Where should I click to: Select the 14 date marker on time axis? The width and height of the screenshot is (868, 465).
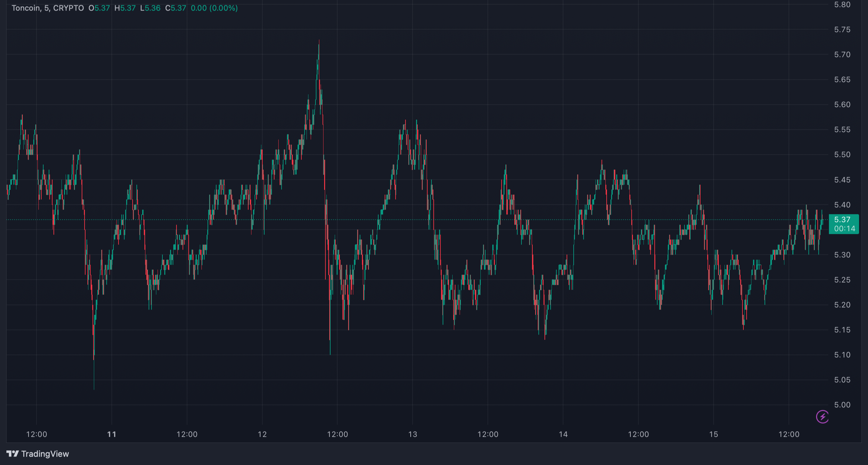click(563, 434)
